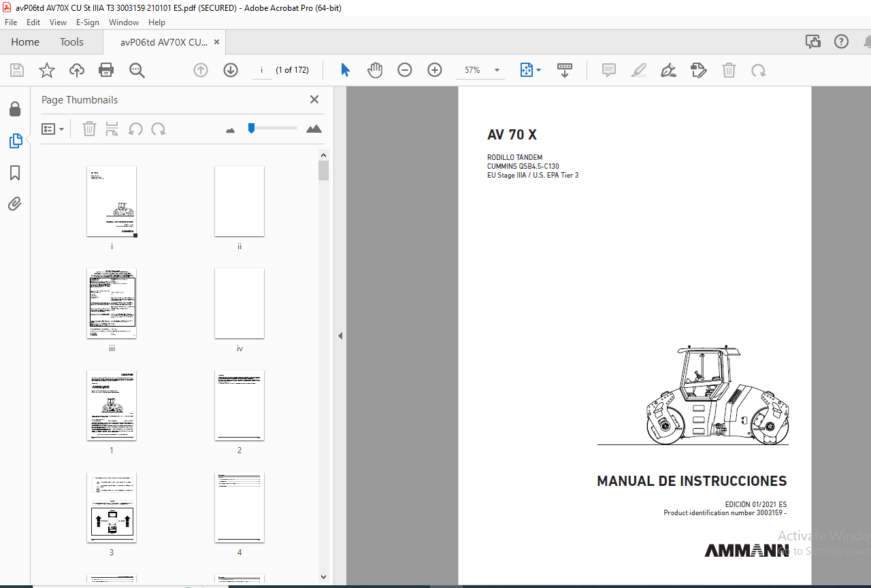Collapse the navigation pane arrow
The image size is (871, 588).
coord(340,336)
